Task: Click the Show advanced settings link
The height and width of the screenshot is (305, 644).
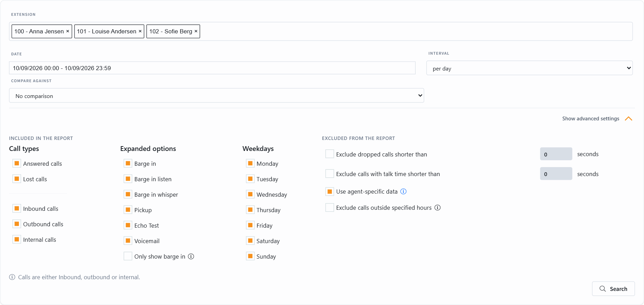Action: point(591,119)
